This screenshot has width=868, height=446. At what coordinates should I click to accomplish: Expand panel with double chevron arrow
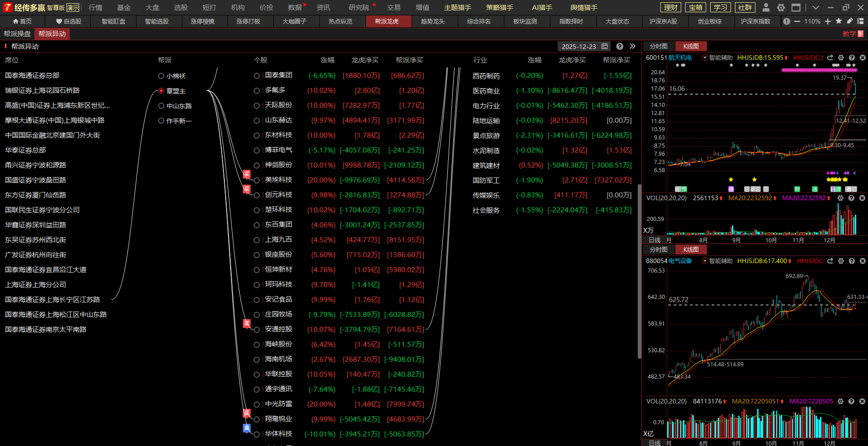click(632, 46)
